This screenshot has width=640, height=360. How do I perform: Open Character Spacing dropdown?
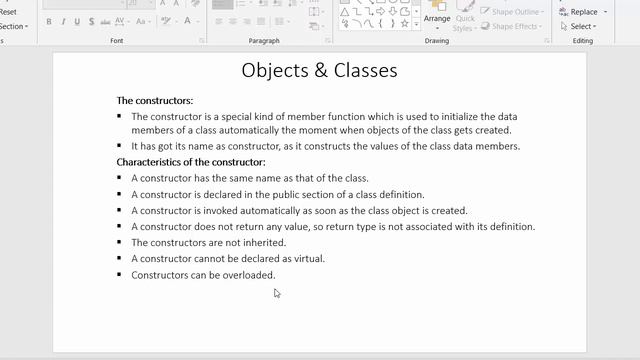coord(122,21)
